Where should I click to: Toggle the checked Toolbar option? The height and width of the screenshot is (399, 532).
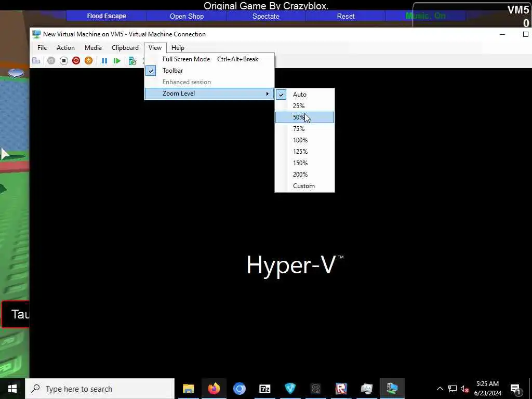pos(209,71)
